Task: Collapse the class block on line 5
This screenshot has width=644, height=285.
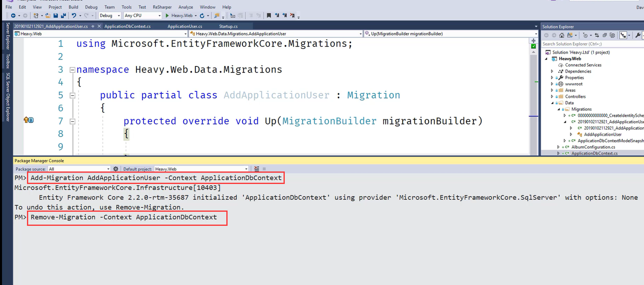Action: 72,95
